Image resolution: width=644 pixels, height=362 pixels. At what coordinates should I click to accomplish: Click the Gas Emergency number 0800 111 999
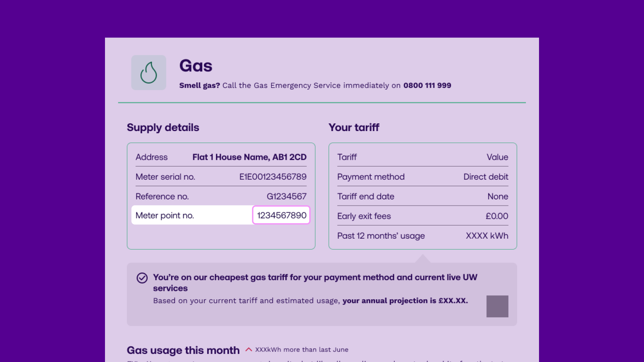pos(427,85)
